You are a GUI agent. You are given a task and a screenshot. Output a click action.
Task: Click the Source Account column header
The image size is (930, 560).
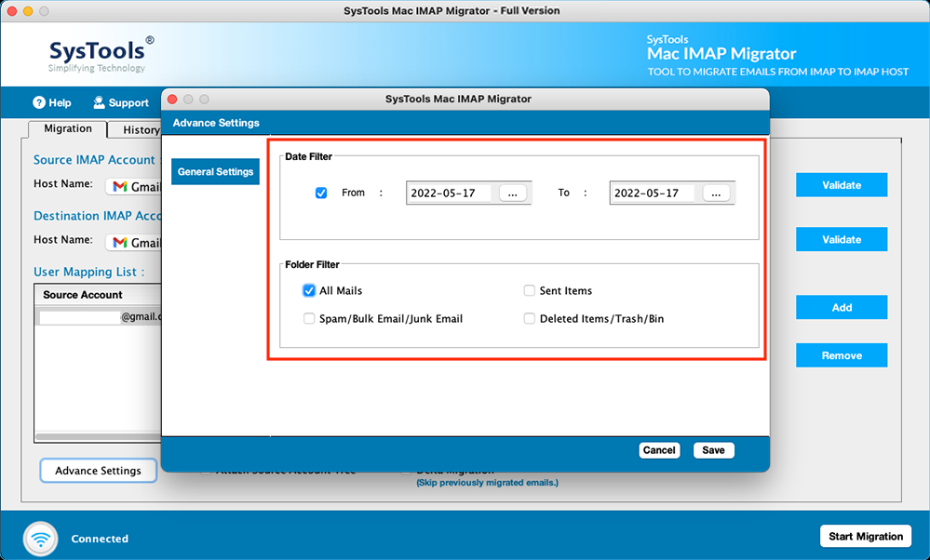coord(98,295)
